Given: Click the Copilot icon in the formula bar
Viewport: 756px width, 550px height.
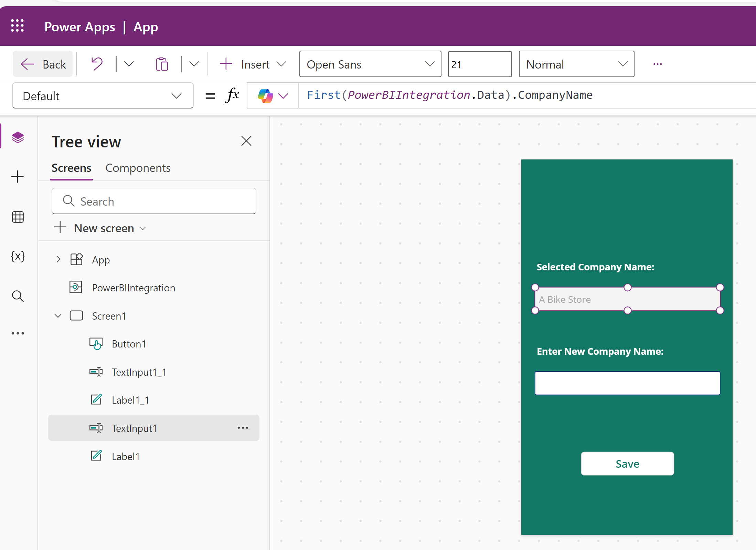Looking at the screenshot, I should pos(265,95).
